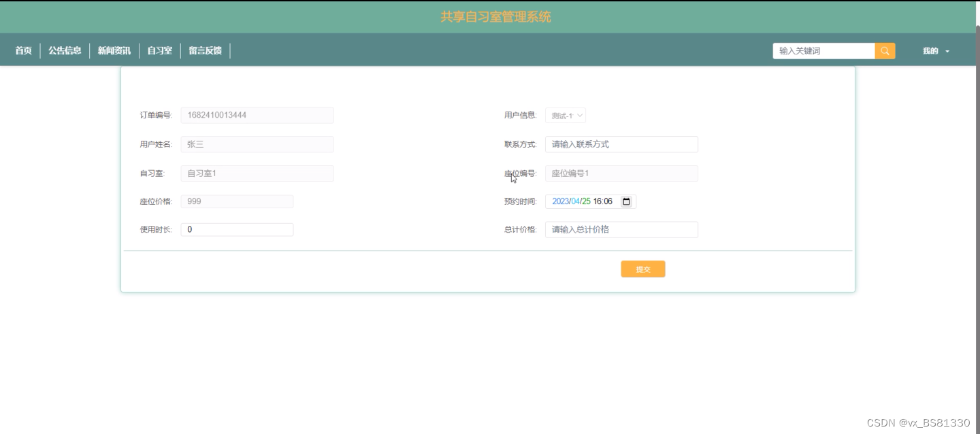Open the 用户信息 dropdown
980x434 pixels.
pos(566,116)
